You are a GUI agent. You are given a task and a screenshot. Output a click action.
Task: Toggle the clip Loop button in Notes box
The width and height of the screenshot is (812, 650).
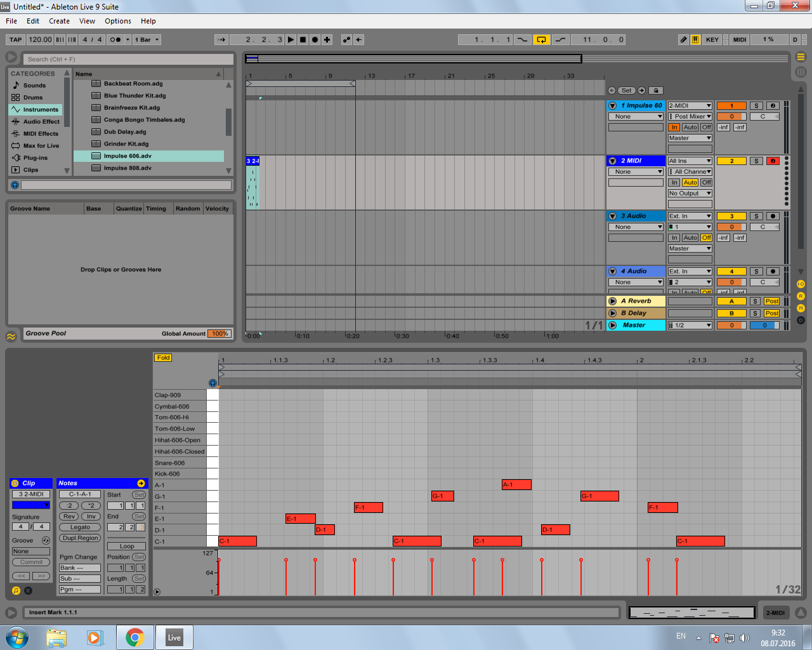click(127, 546)
